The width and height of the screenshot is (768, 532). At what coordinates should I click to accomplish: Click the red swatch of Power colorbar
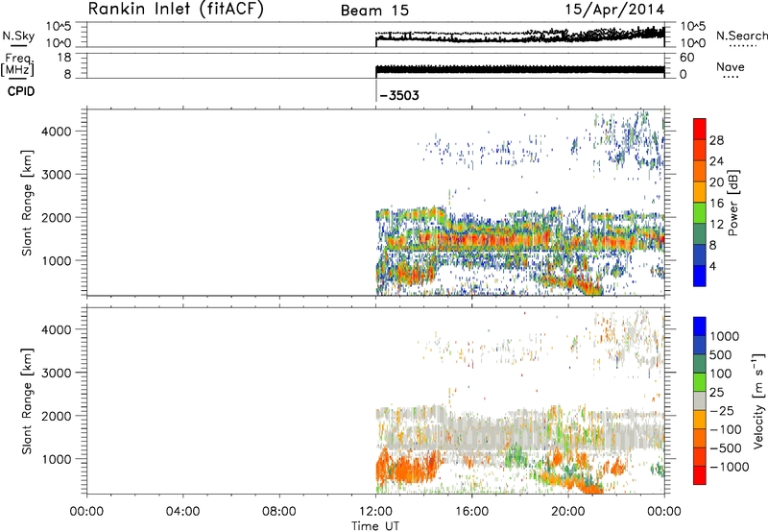click(700, 130)
